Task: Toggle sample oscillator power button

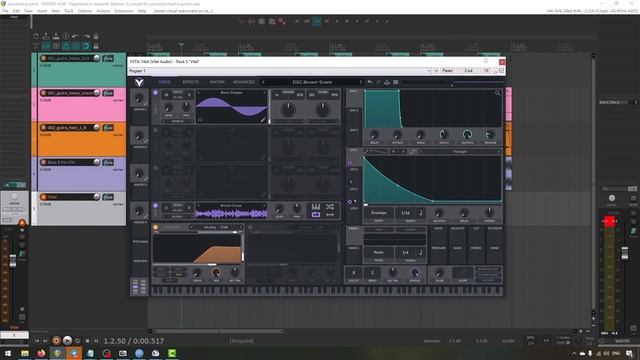Action: [156, 206]
